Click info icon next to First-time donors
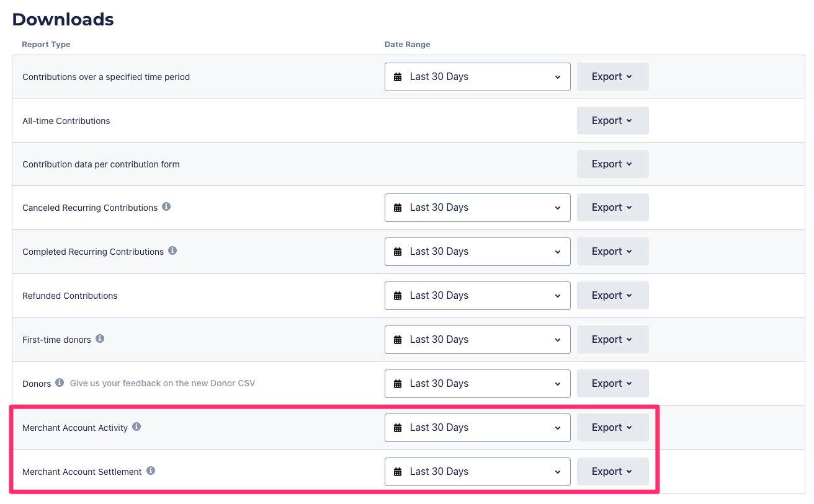 pyautogui.click(x=100, y=339)
